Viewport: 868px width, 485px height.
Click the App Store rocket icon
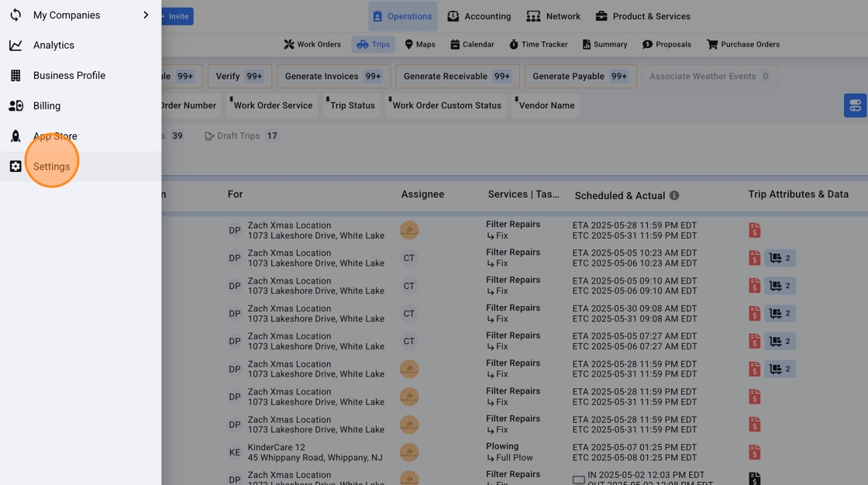click(x=15, y=136)
